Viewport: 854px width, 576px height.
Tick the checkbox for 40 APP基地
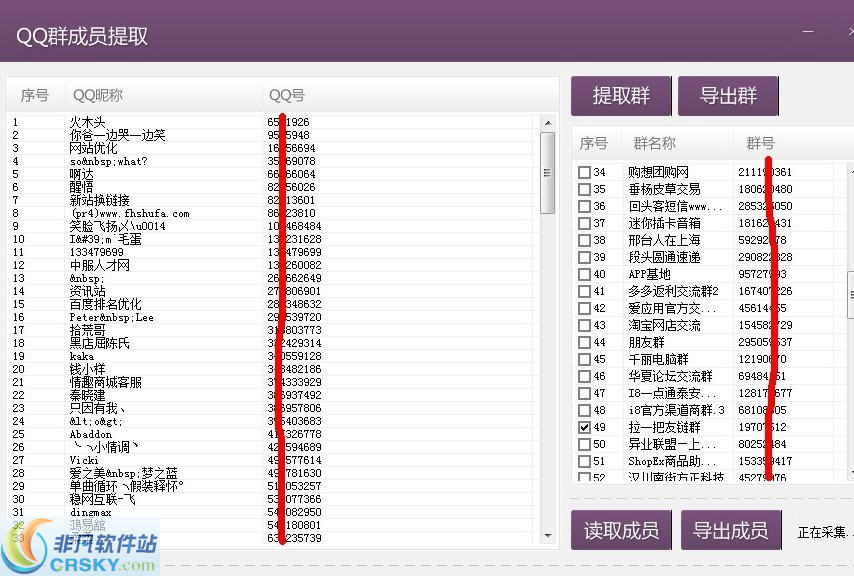pyautogui.click(x=584, y=274)
